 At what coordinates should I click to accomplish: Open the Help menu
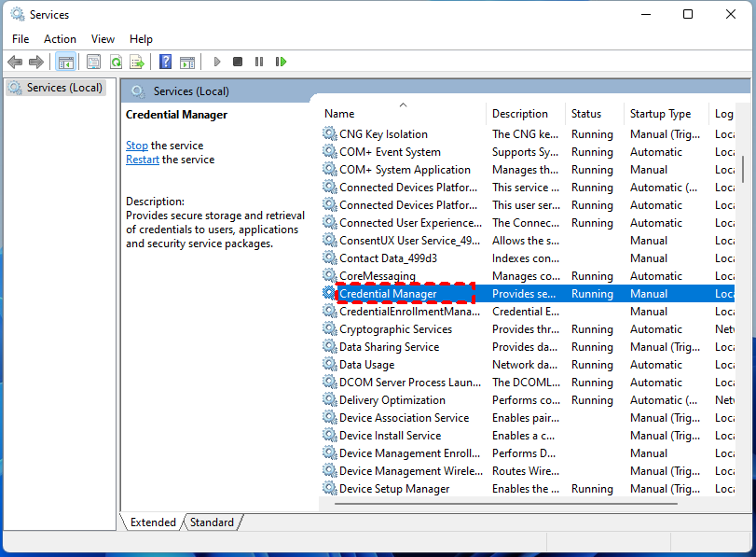[x=141, y=39]
